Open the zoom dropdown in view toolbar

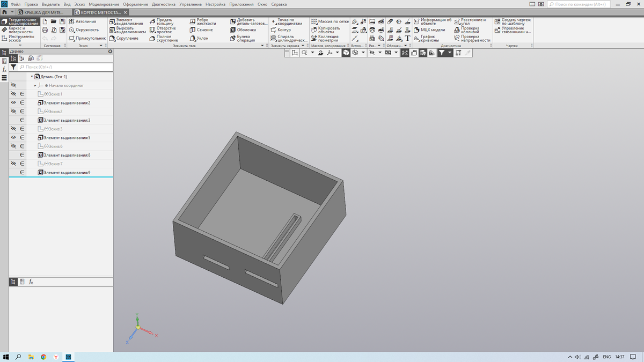click(312, 53)
